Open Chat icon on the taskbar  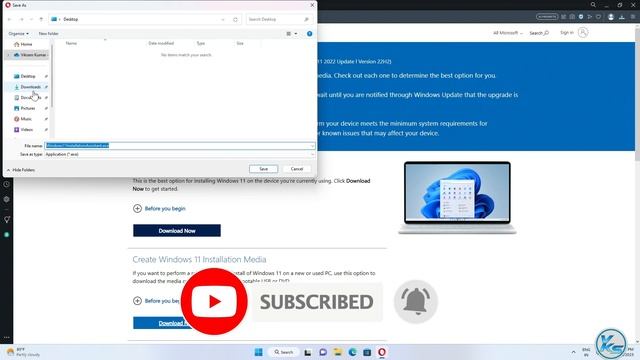323,352
